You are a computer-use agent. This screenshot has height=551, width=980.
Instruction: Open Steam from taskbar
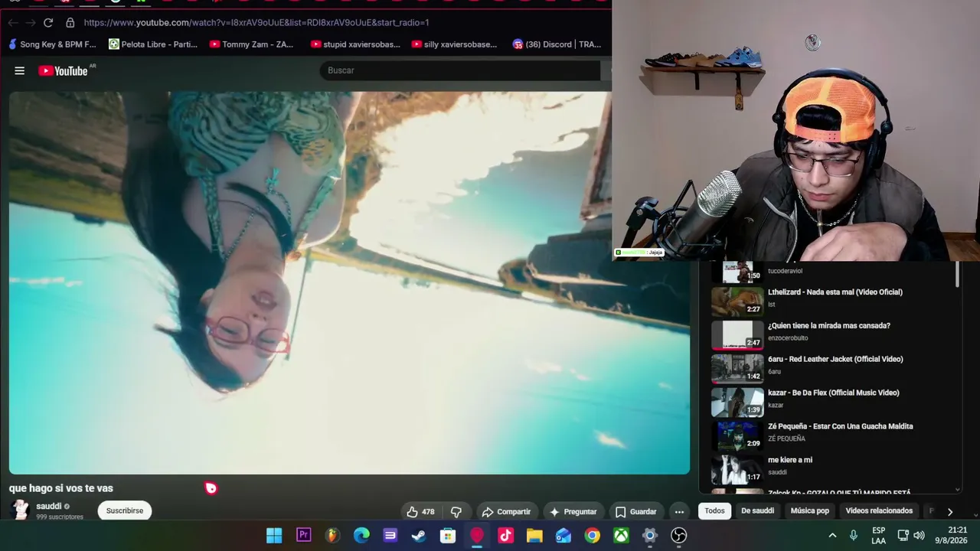coord(419,536)
